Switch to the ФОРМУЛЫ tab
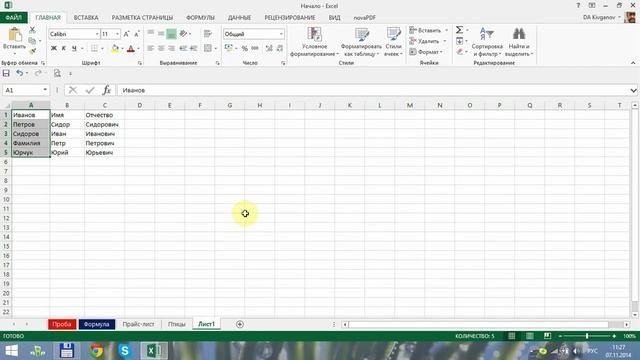Image resolution: width=640 pixels, height=360 pixels. pyautogui.click(x=200, y=18)
